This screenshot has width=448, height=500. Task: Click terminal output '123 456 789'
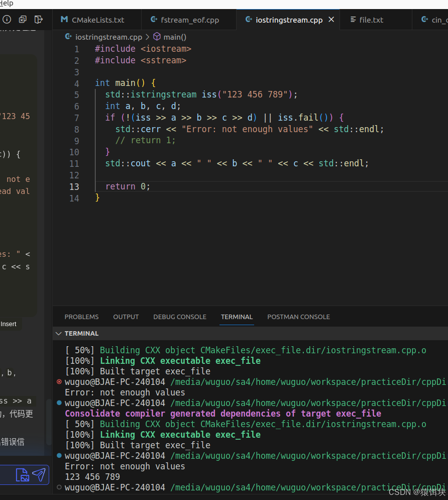tap(92, 477)
